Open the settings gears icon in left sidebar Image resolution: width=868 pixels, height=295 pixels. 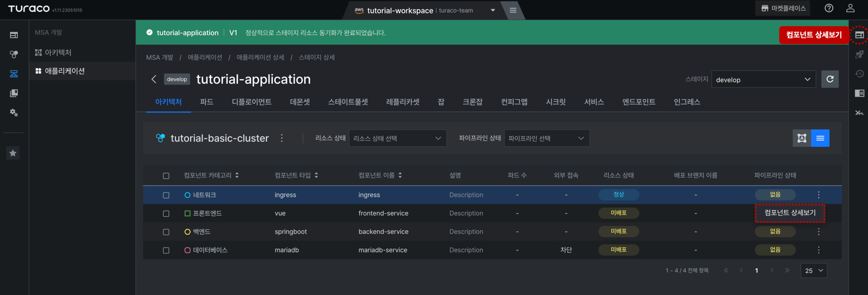click(14, 113)
